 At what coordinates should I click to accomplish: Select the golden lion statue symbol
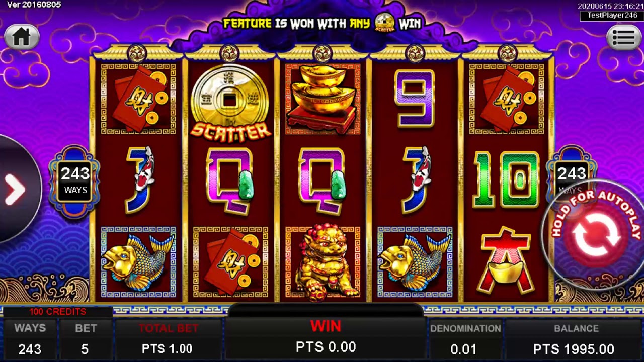point(323,262)
